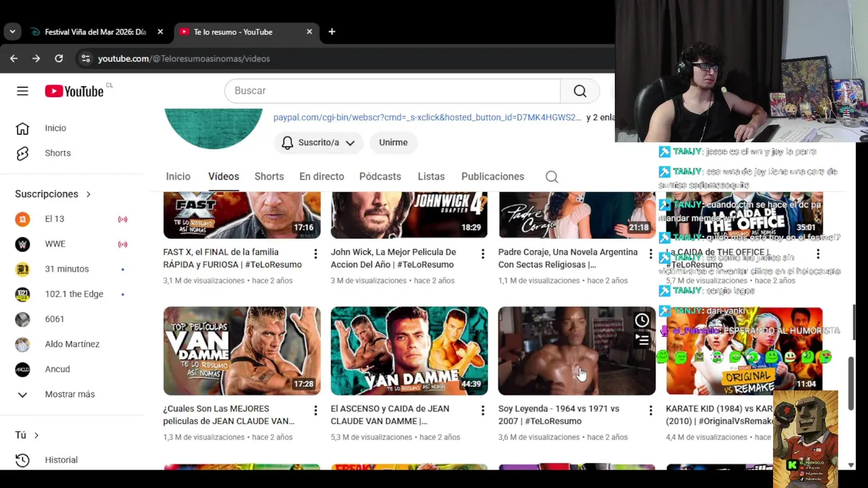View site information icon in address bar
Image resolution: width=868 pixels, height=488 pixels.
click(x=85, y=59)
